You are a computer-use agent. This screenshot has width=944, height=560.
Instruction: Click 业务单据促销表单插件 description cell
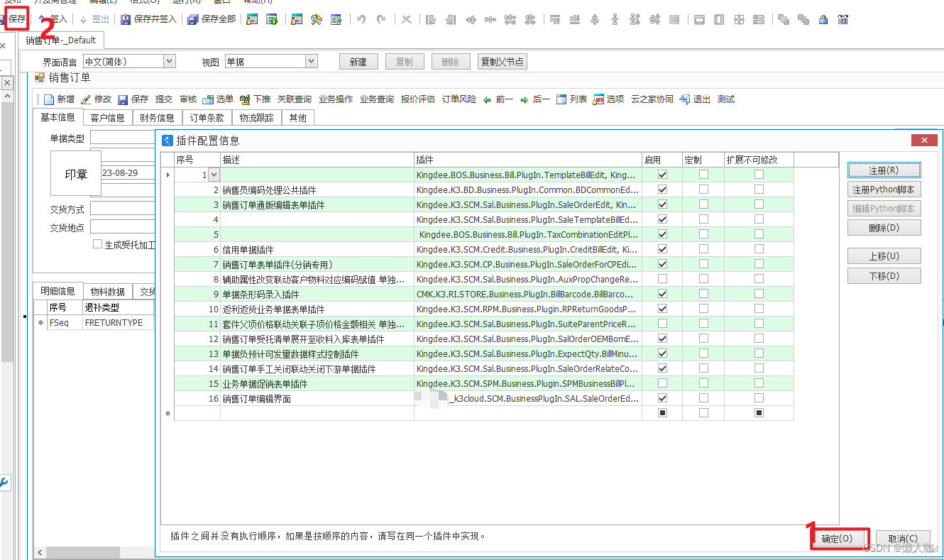click(317, 383)
